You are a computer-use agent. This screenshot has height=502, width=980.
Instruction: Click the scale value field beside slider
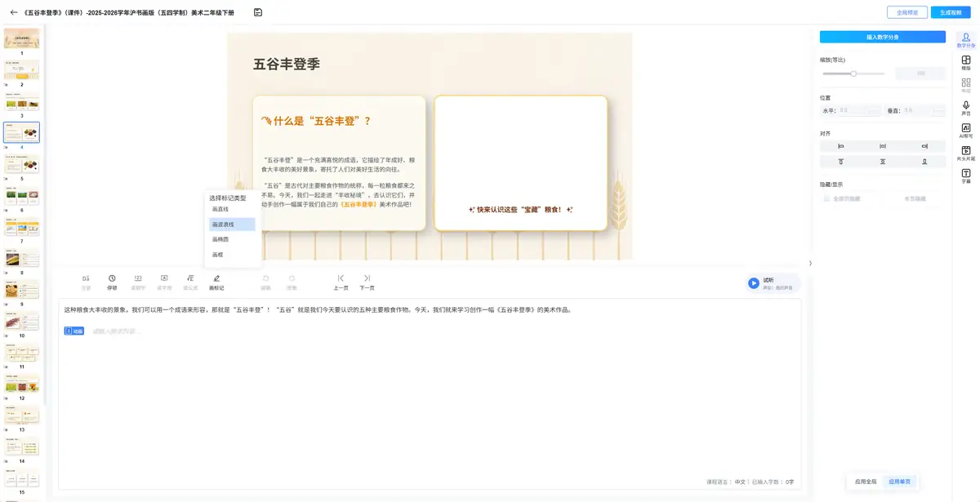click(920, 73)
